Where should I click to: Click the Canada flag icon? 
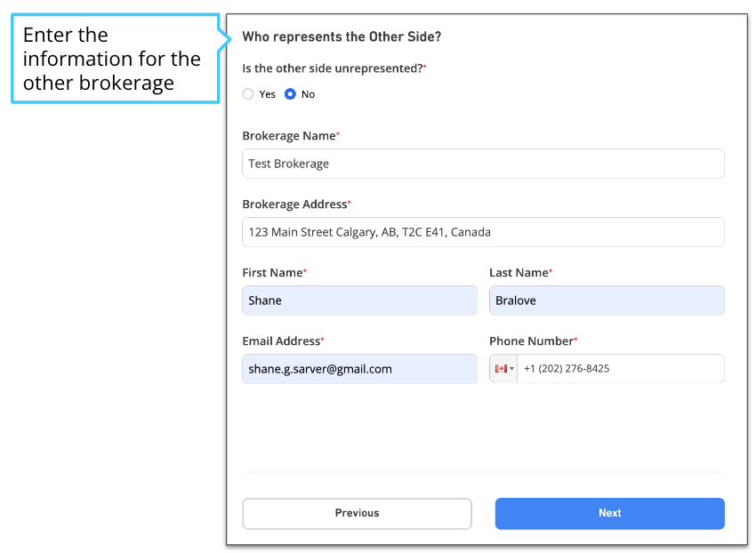click(x=501, y=368)
